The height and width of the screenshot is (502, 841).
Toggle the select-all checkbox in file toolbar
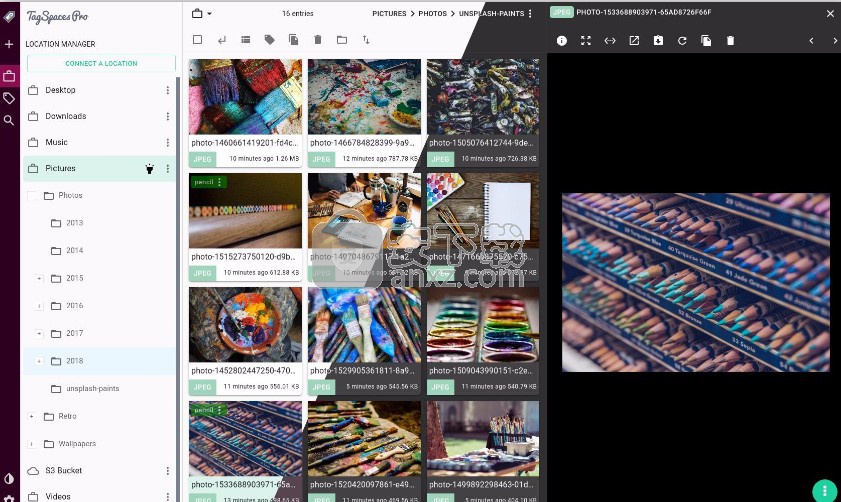pyautogui.click(x=197, y=40)
